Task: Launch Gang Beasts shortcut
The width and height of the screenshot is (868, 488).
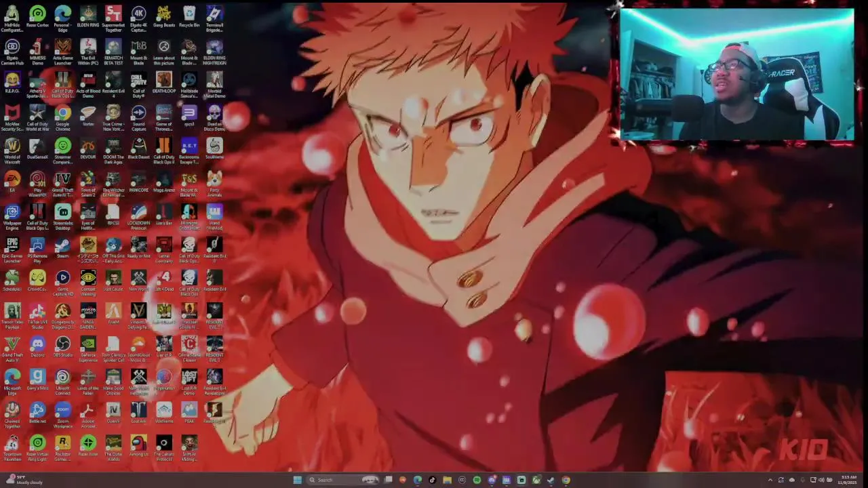Action: pyautogui.click(x=164, y=17)
